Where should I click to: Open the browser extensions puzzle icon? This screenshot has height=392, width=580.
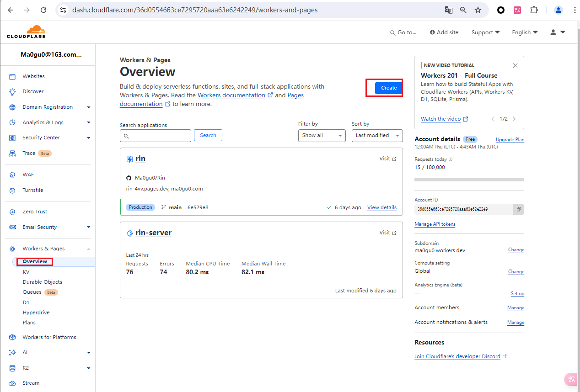point(534,10)
